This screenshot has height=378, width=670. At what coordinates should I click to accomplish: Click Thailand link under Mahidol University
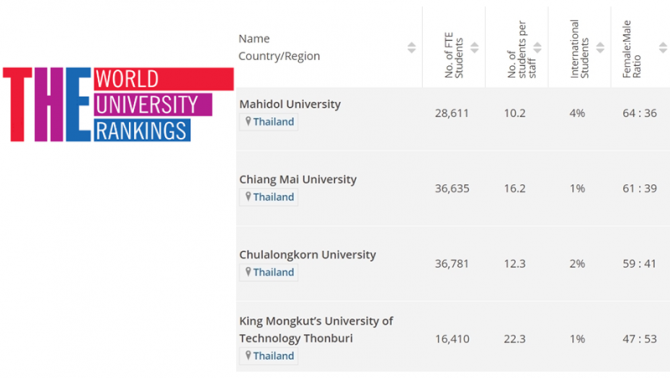coord(273,122)
